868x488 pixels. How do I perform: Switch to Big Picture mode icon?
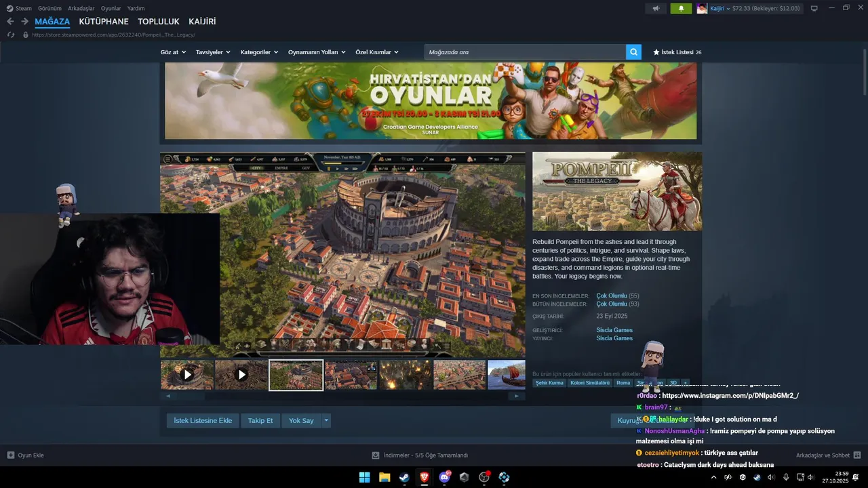[814, 8]
